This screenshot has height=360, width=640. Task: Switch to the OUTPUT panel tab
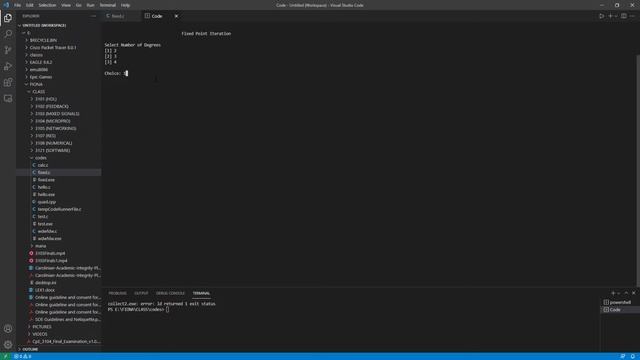(141, 293)
